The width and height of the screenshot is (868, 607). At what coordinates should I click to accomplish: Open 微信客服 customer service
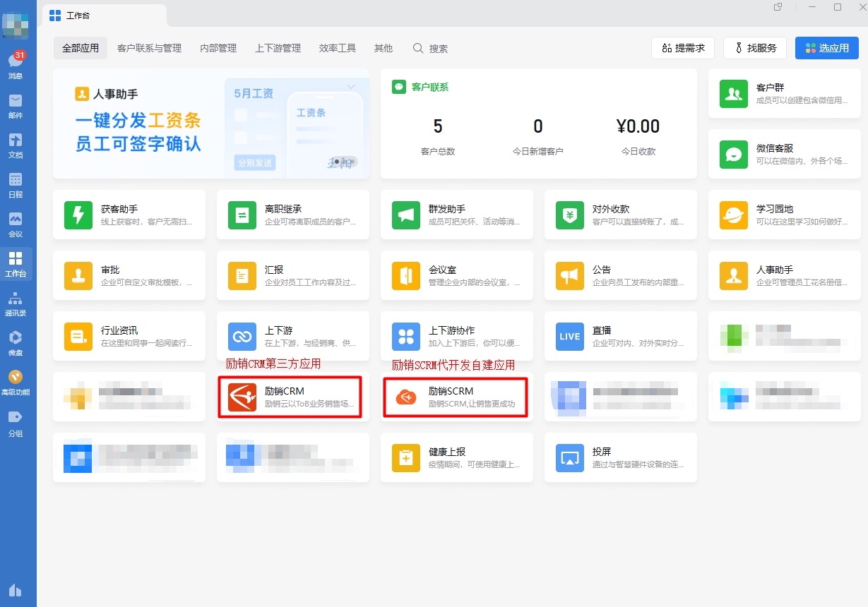784,154
